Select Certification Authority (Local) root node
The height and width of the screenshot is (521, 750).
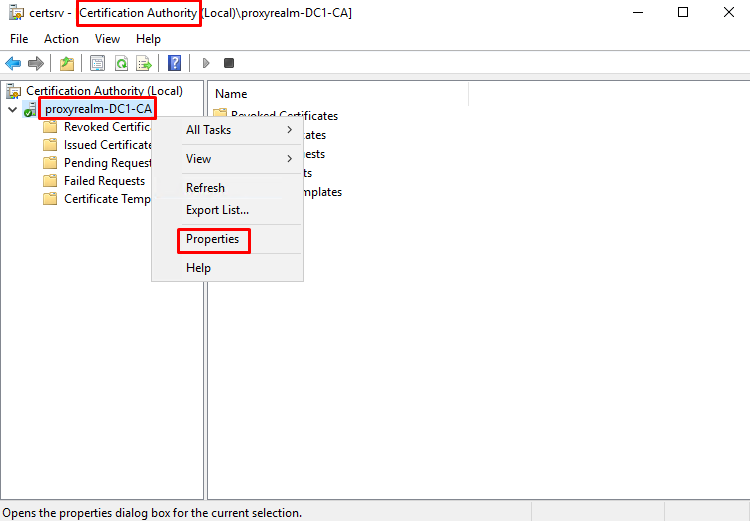tap(104, 91)
